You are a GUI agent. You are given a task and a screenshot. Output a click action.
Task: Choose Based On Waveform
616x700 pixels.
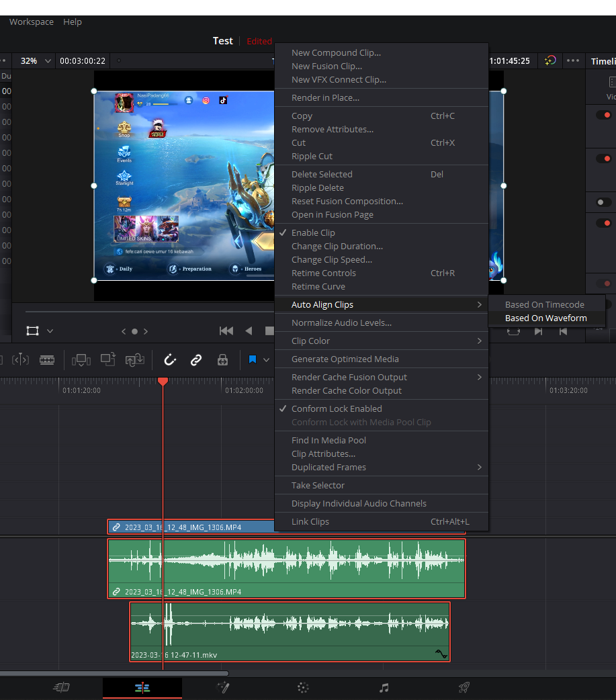[546, 318]
